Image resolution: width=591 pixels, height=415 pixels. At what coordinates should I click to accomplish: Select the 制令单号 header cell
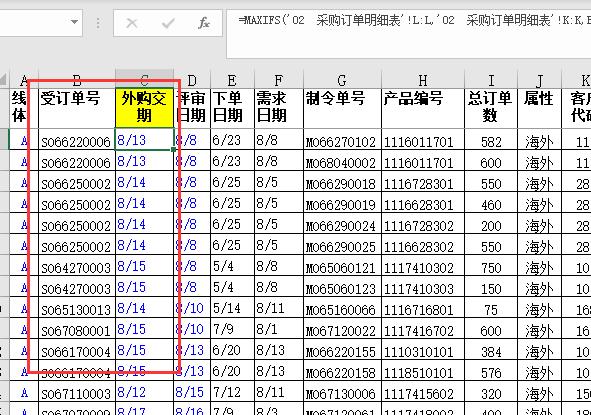coord(342,108)
